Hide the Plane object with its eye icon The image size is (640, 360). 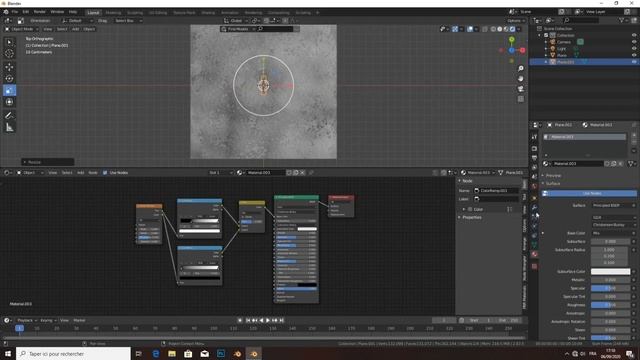pos(634,55)
